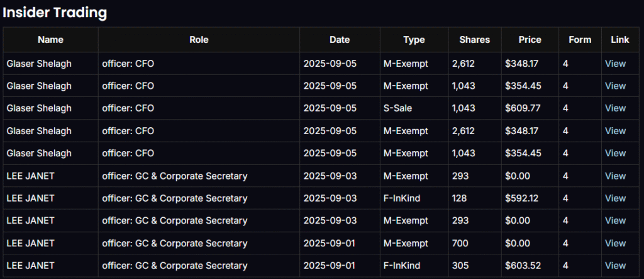Click the Role column header
The image size is (644, 279).
[x=199, y=40]
